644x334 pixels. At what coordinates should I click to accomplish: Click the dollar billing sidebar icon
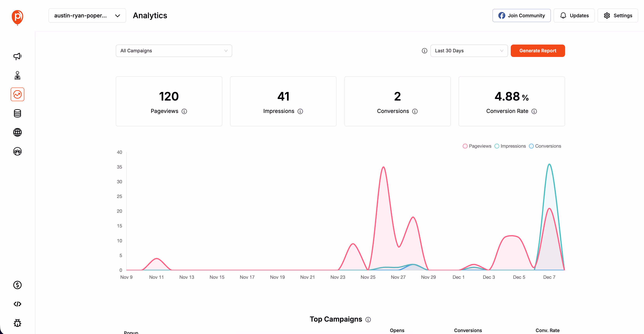click(x=17, y=285)
